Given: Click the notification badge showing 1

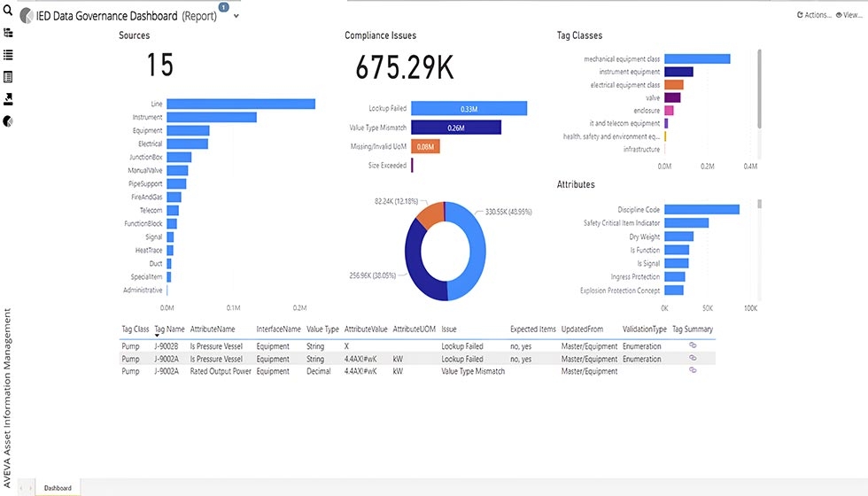Looking at the screenshot, I should 223,7.
